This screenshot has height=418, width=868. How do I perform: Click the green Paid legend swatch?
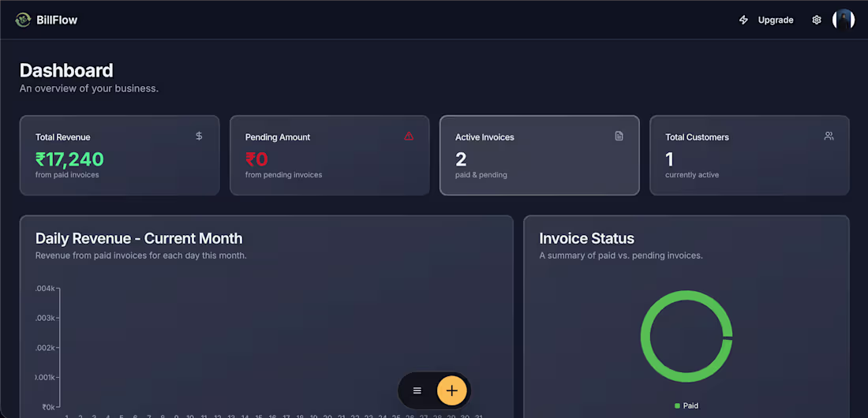tap(677, 406)
